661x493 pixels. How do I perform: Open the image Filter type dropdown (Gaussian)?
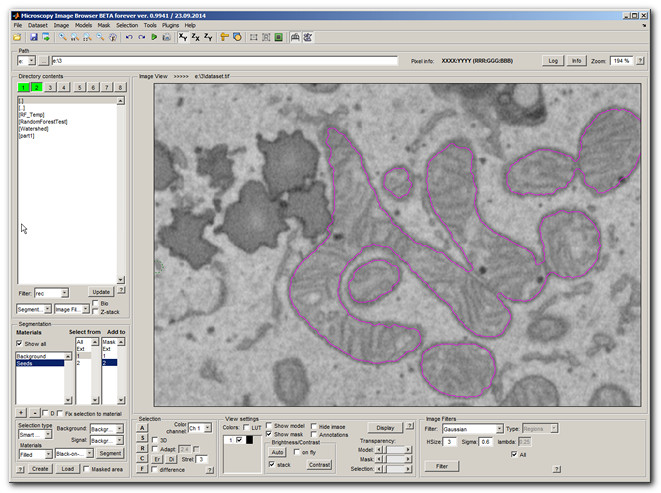(x=470, y=428)
